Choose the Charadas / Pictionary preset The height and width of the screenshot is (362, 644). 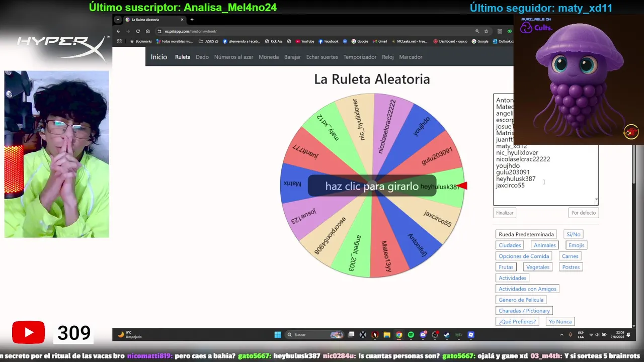[524, 311]
